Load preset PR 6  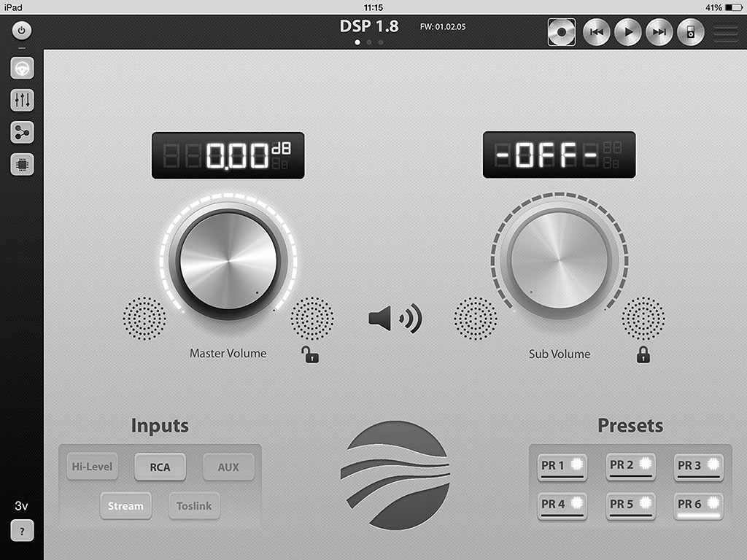(x=698, y=506)
